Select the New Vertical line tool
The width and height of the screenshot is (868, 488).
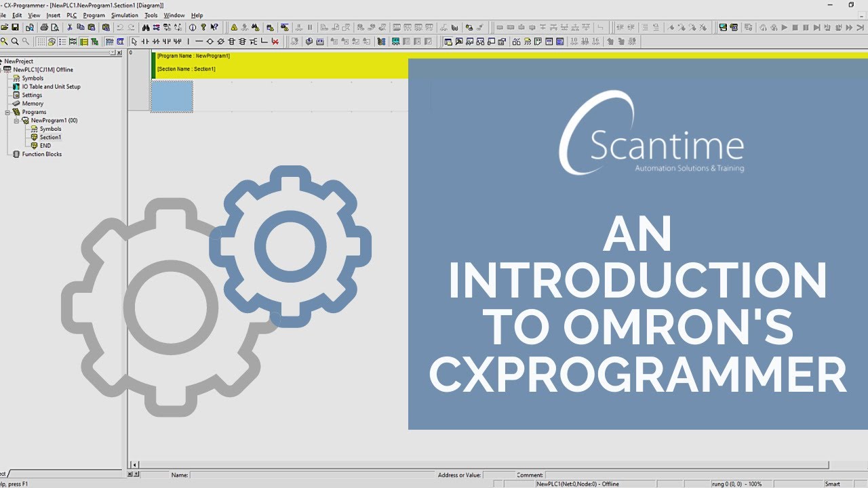tap(189, 41)
